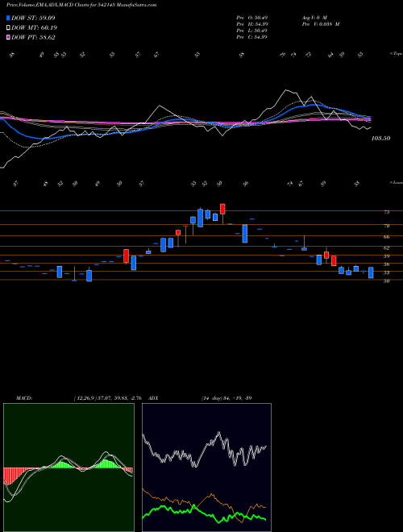This screenshot has width=403, height=532.
Task: Click the MACD: panel heading
Action: point(23,398)
